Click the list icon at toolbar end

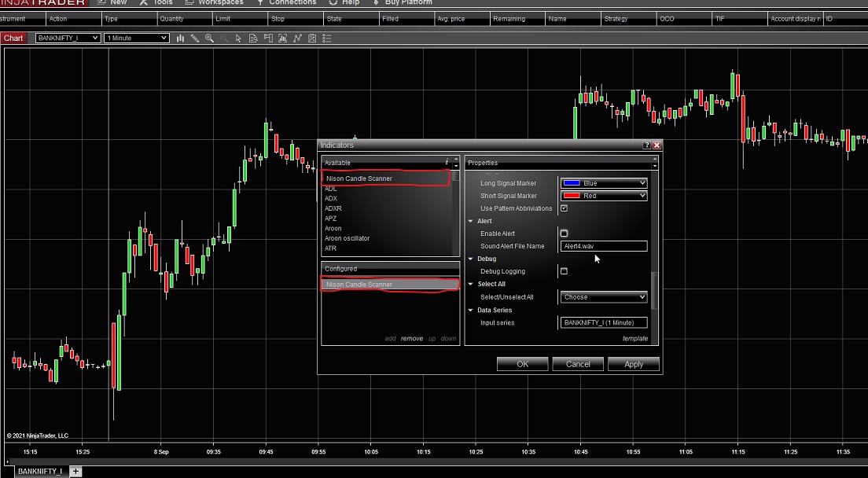coord(326,39)
